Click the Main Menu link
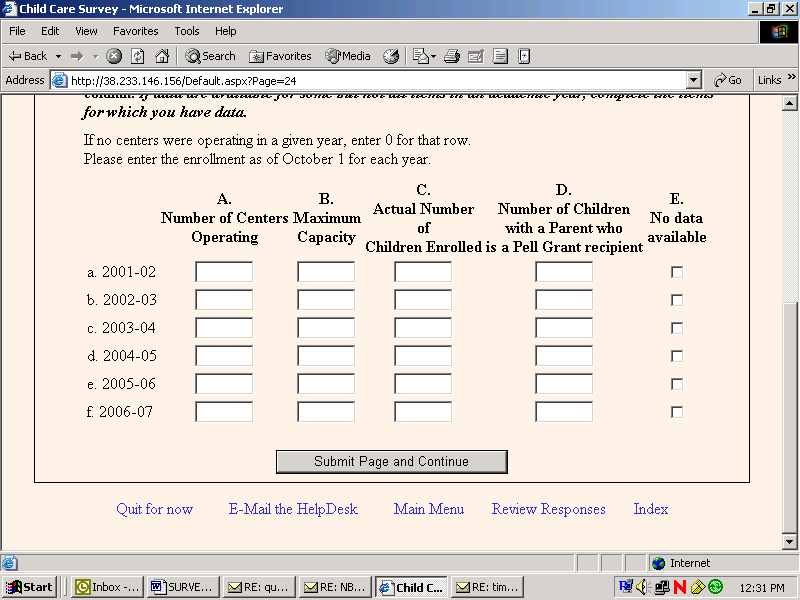 point(429,509)
